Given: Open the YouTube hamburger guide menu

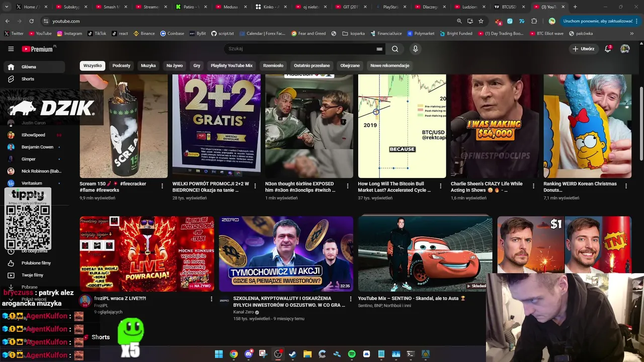Looking at the screenshot, I should point(11,49).
